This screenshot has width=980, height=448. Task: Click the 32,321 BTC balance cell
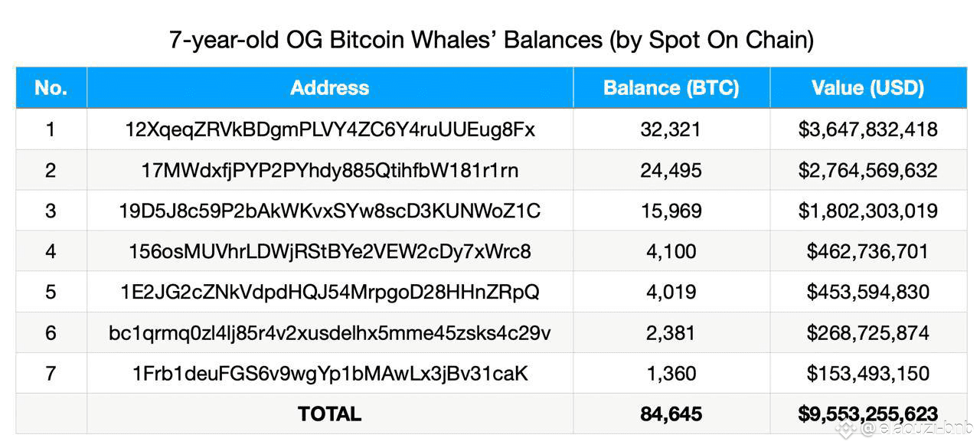click(x=671, y=129)
